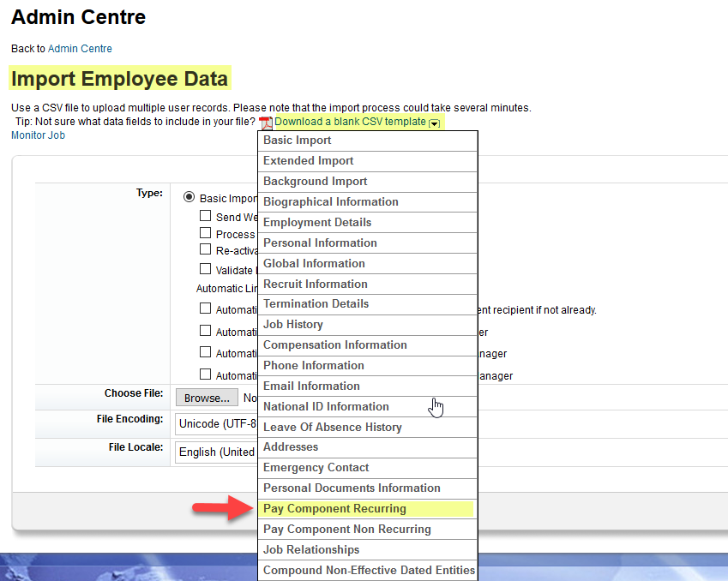Select Biographical Information template
728x581 pixels.
tap(368, 202)
